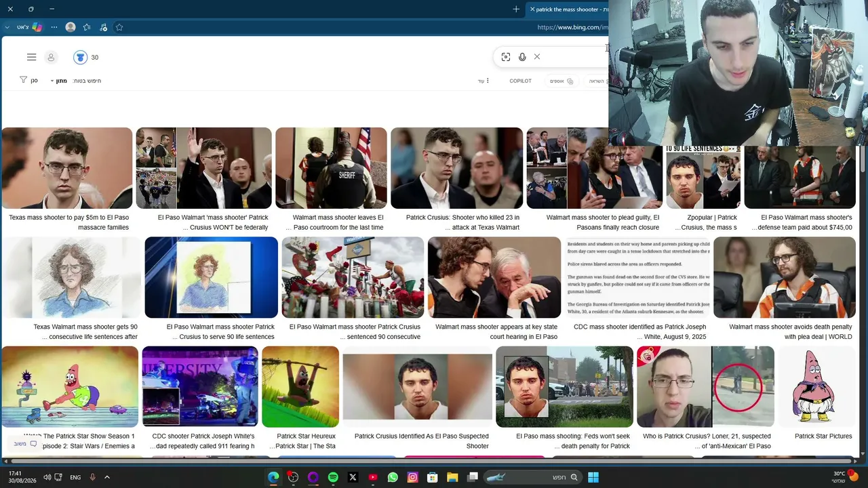Click the 'El Paso mass shooting: Feds won't seek' caption
The image size is (868, 488).
[573, 441]
